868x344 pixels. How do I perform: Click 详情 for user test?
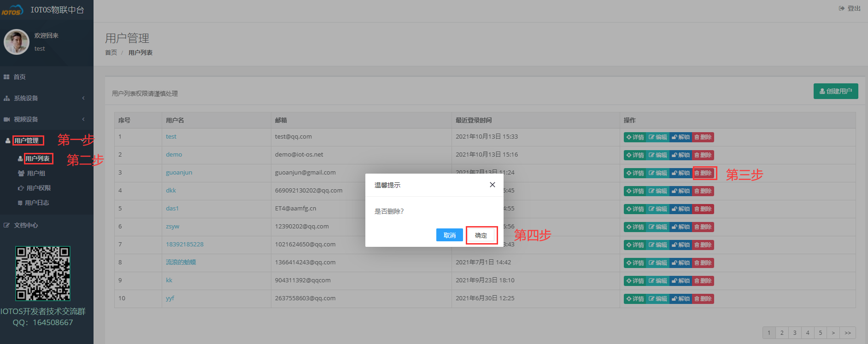coord(635,137)
